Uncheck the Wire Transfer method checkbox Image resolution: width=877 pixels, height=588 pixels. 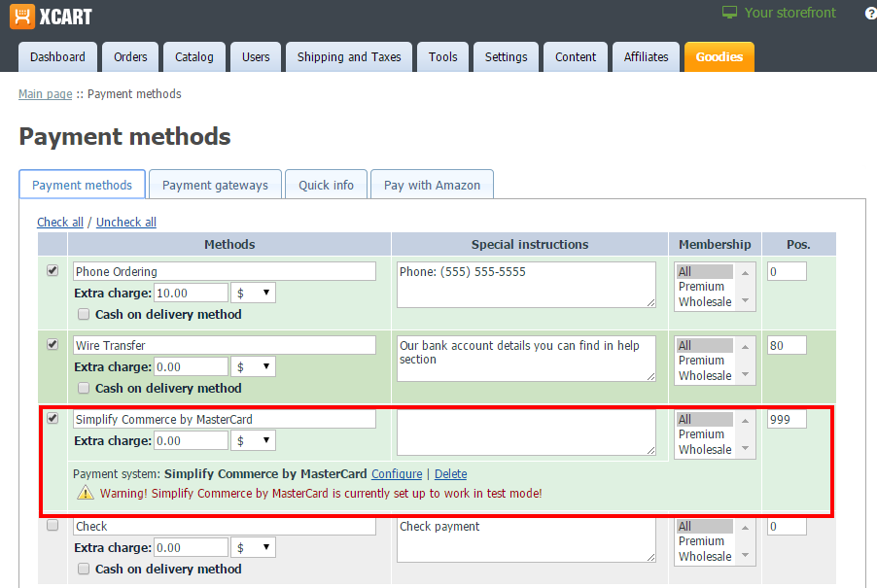53,344
